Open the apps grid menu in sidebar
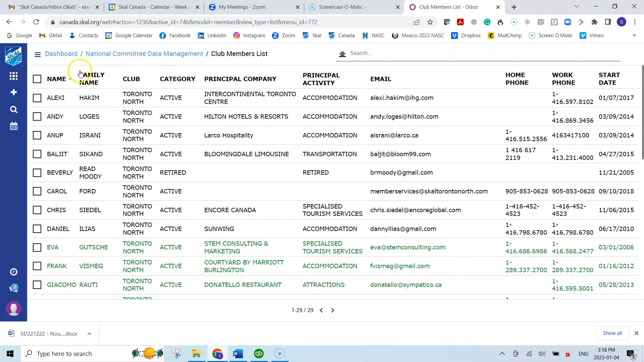This screenshot has width=644, height=362. click(x=13, y=76)
